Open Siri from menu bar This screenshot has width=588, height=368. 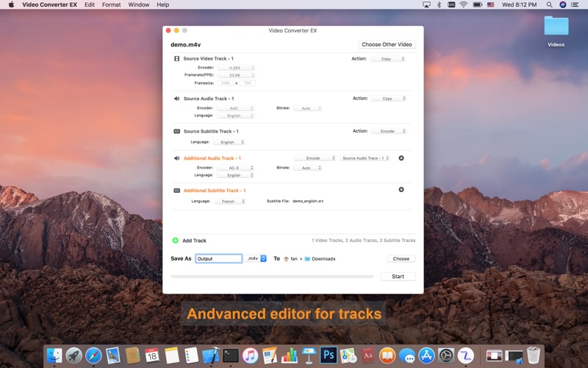coord(562,4)
